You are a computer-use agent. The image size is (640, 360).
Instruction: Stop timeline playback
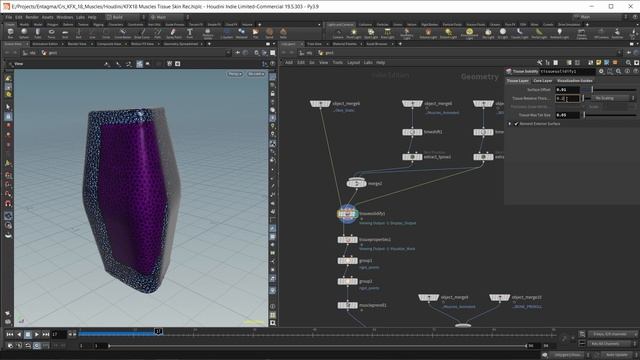click(x=28, y=334)
